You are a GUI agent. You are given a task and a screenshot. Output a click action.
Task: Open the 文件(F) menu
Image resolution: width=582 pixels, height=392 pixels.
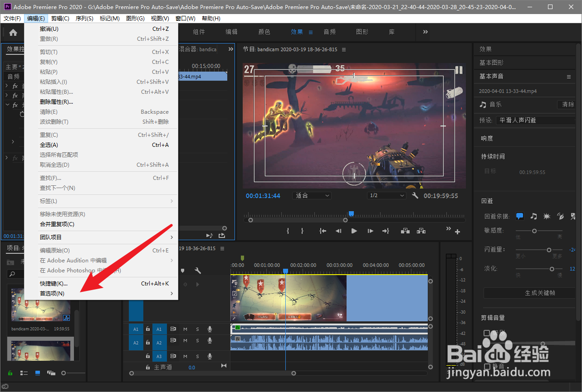(12, 19)
